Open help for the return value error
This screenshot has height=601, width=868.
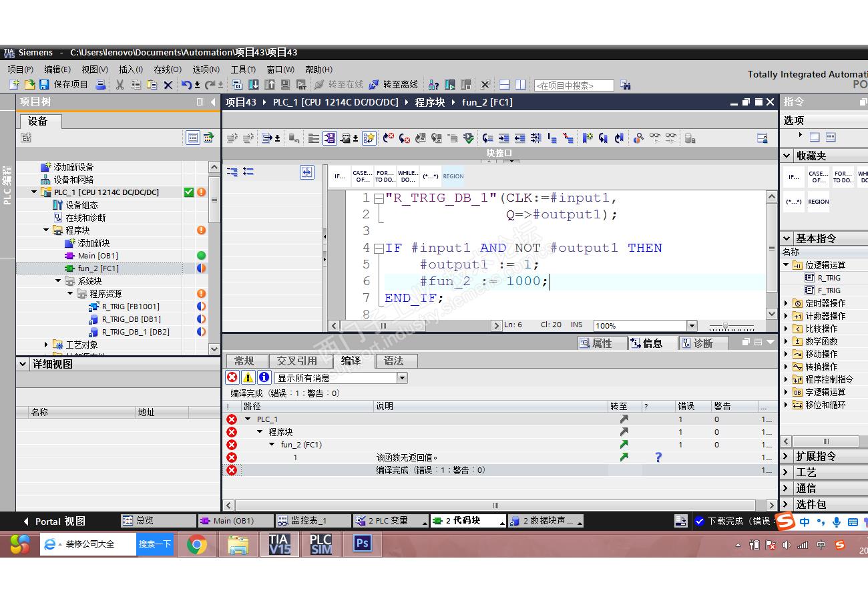tap(658, 457)
